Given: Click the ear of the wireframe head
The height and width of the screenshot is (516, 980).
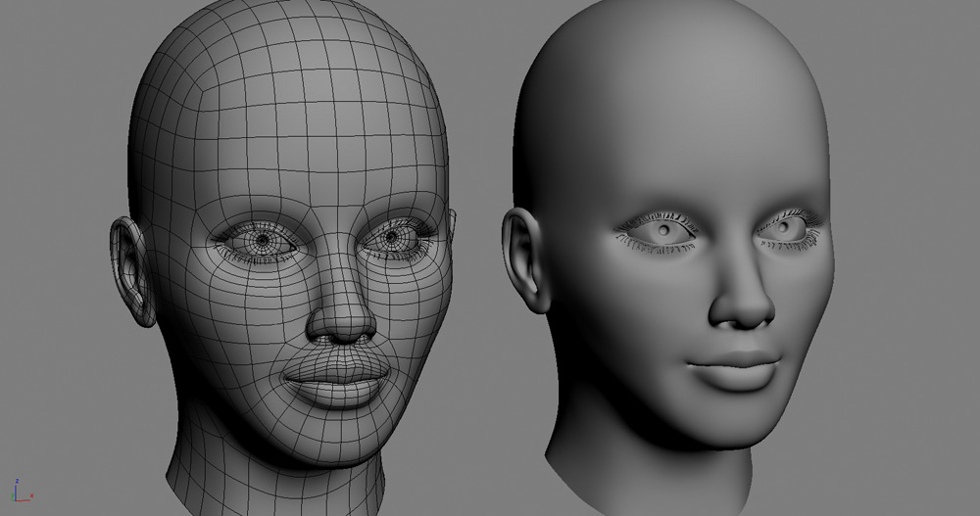Looking at the screenshot, I should point(131,272).
